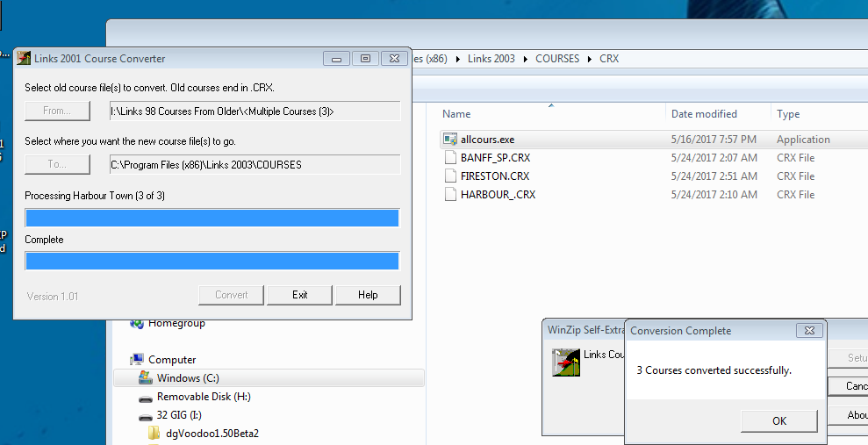
Task: Click Links 2003 in address breadcrumb
Action: (x=491, y=58)
